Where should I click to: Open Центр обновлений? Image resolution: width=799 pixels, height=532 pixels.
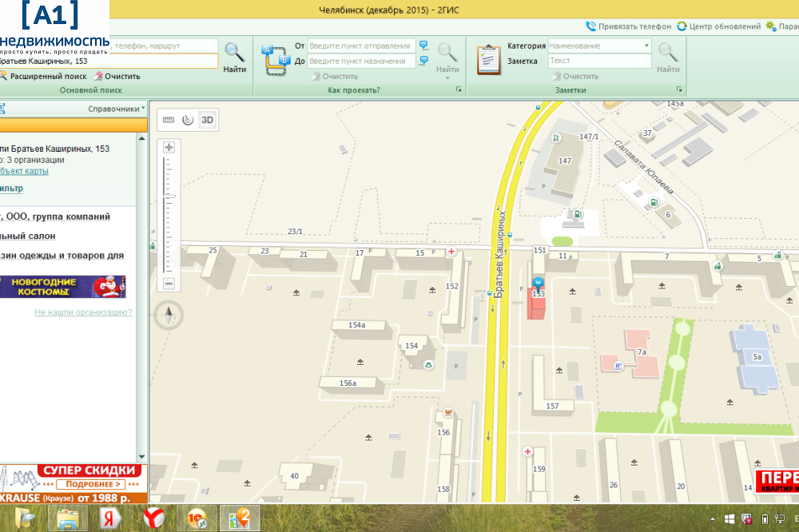click(718, 26)
